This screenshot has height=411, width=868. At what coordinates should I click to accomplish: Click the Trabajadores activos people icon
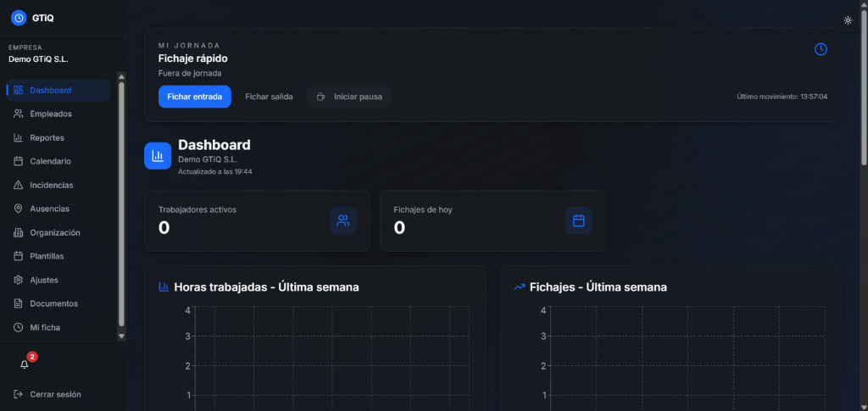coord(343,220)
